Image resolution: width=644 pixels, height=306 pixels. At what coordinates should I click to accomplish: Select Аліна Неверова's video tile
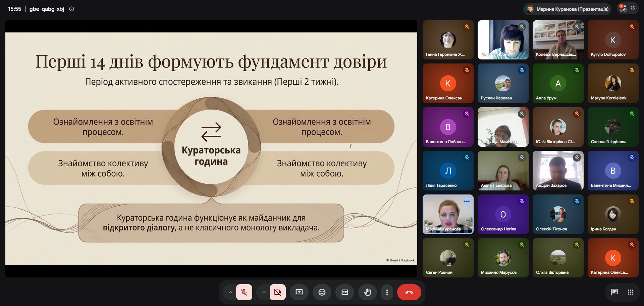(503, 171)
